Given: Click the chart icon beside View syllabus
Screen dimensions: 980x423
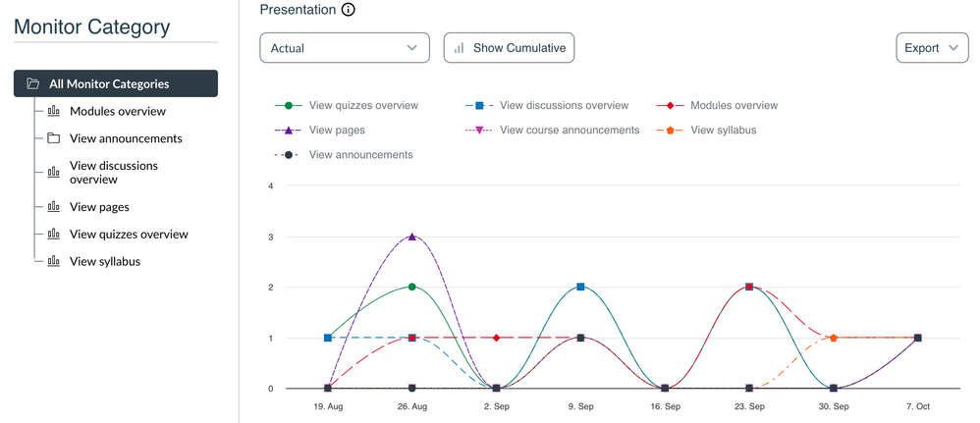Looking at the screenshot, I should (54, 262).
